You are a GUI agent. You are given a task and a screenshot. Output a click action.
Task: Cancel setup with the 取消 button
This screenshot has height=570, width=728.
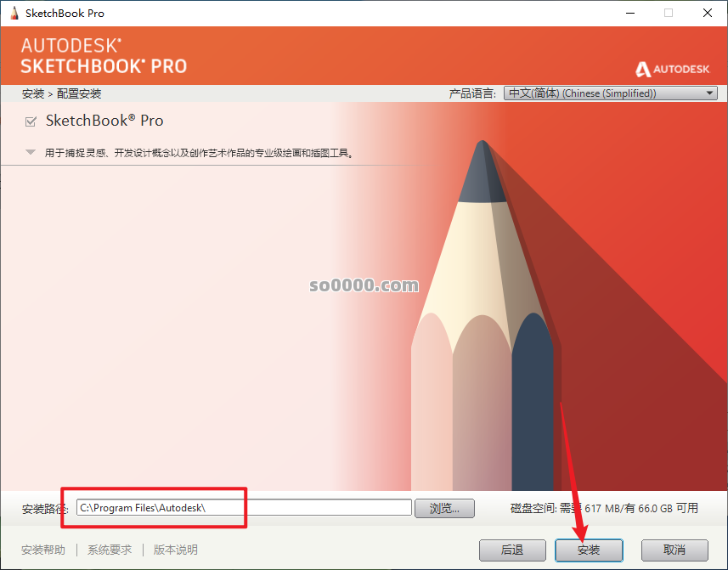click(674, 550)
